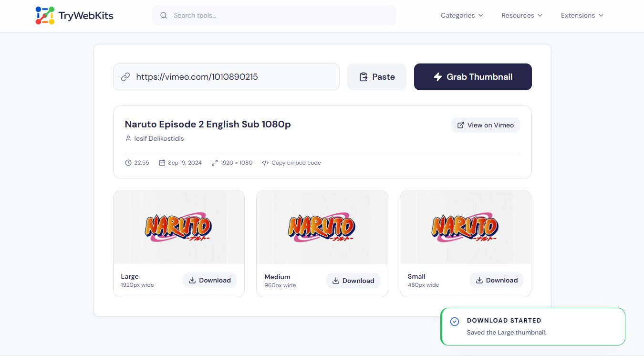
Task: Open the Categories dropdown menu
Action: pyautogui.click(x=462, y=15)
